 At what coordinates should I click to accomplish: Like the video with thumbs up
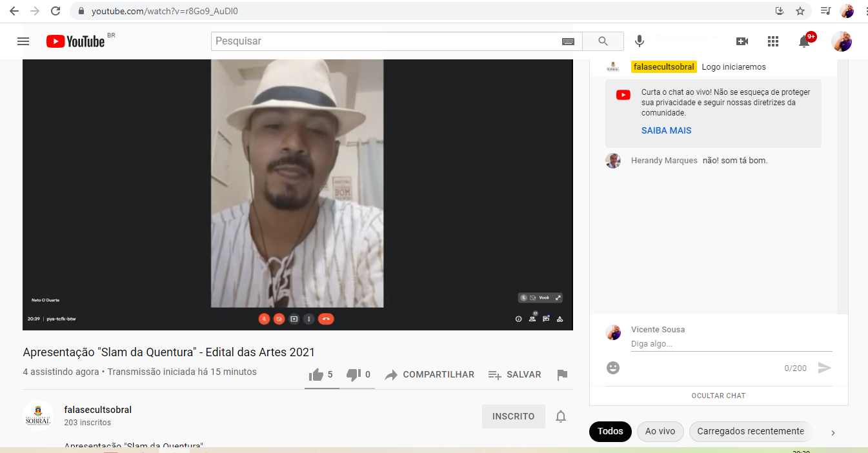(x=316, y=375)
